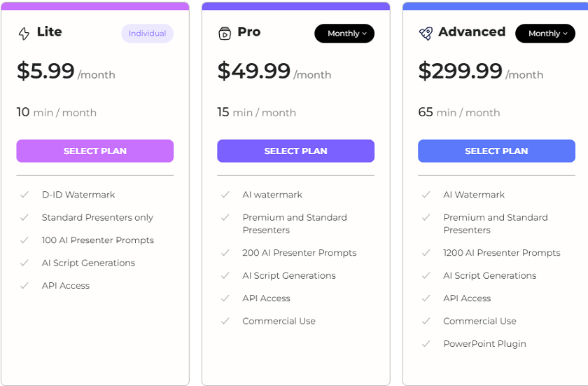This screenshot has height=386, width=588.
Task: Select the Pro plan for $49.99
Action: click(x=295, y=151)
